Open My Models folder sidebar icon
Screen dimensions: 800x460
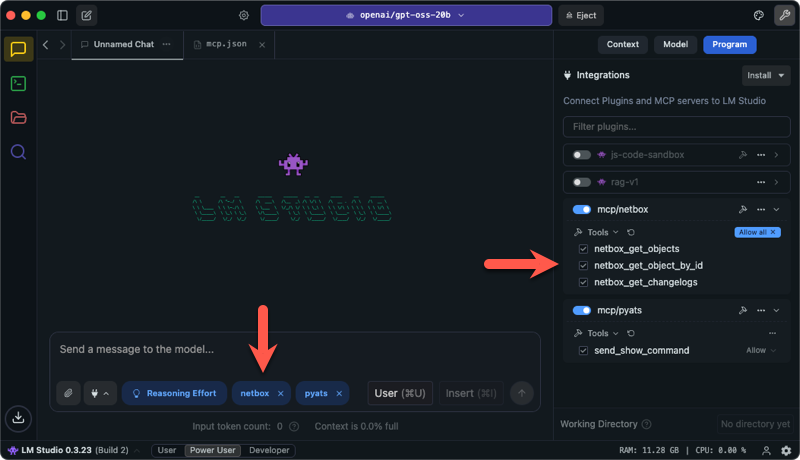pyautogui.click(x=18, y=117)
